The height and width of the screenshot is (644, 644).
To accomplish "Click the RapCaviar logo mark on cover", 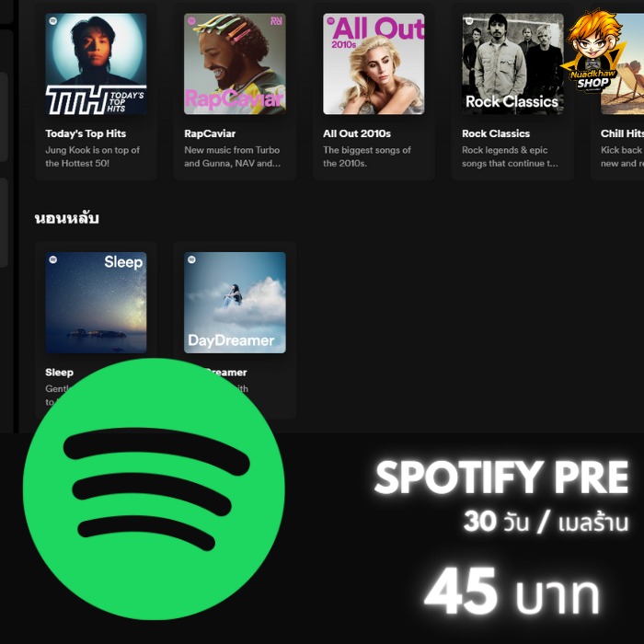I will [x=276, y=21].
